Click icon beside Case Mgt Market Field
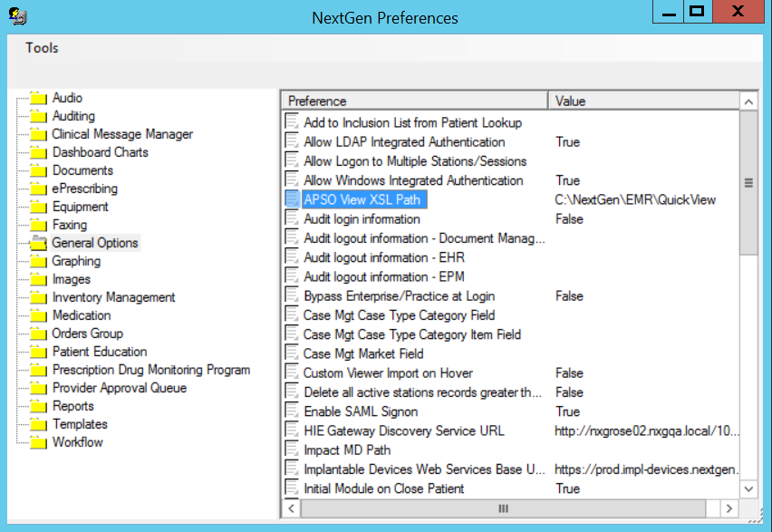Screen dimensions: 772x532 click(292, 353)
